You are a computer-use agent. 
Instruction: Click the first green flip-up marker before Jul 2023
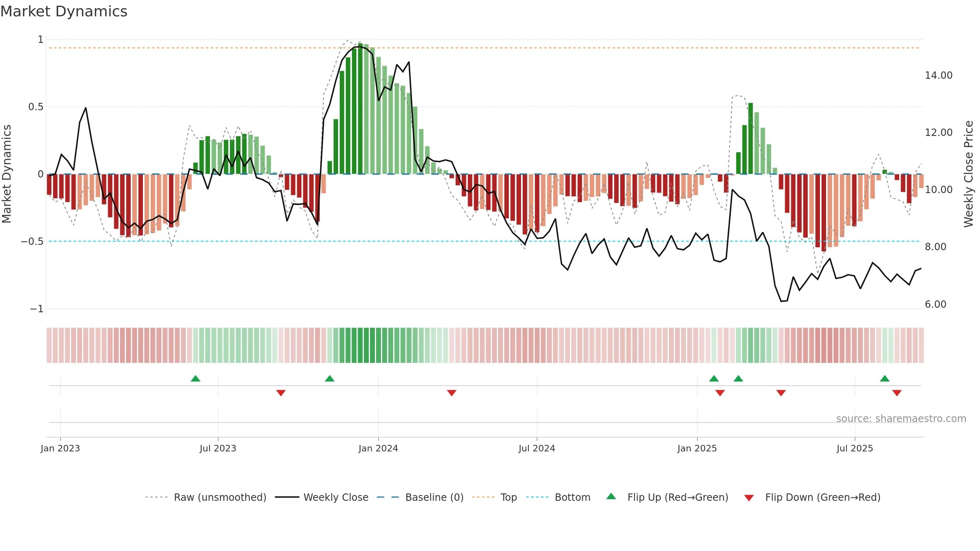pos(196,378)
